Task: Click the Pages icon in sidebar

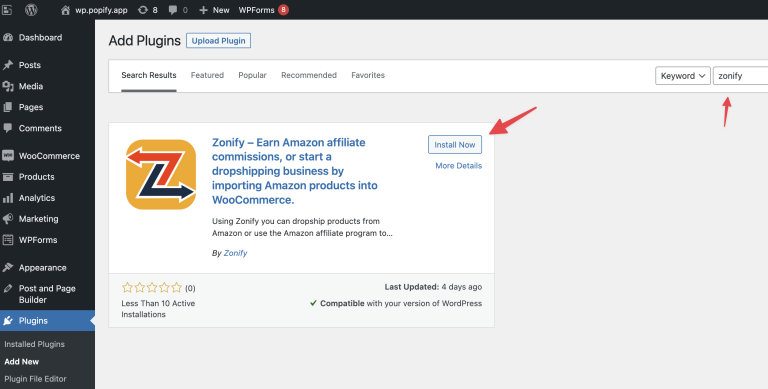Action: click(8, 107)
